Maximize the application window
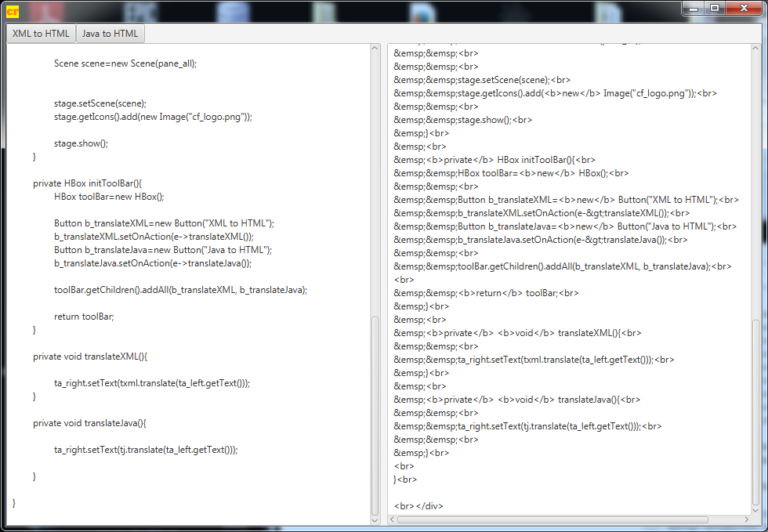768x532 pixels. 715,8
